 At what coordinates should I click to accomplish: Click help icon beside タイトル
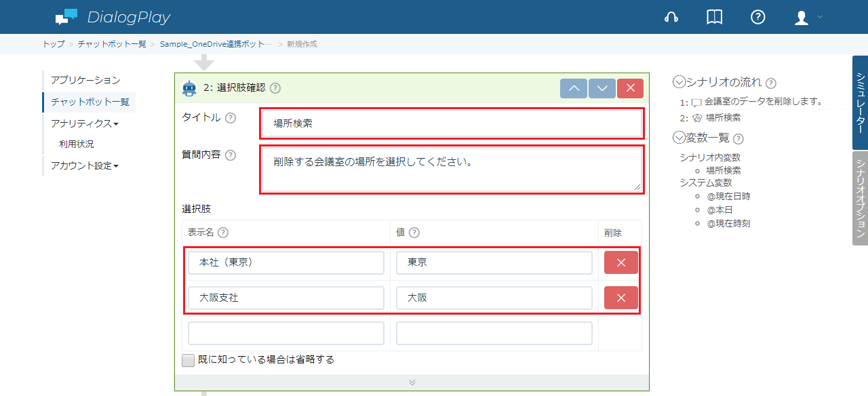[231, 118]
